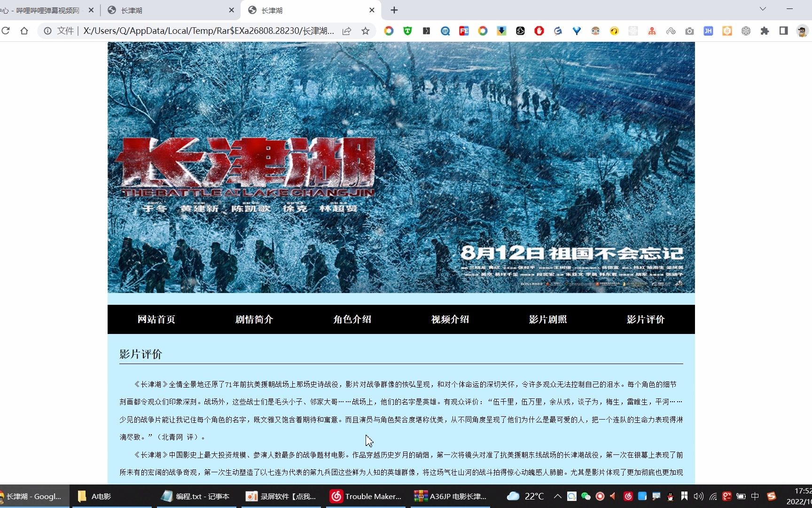Open site info icon beside file URL
This screenshot has width=812, height=508.
(x=47, y=31)
